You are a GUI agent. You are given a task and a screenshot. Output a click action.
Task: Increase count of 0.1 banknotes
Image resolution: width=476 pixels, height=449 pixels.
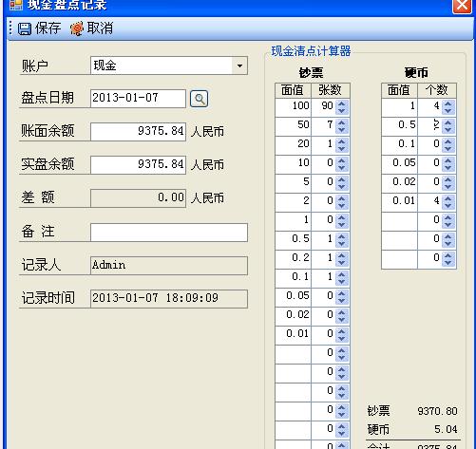(342, 274)
